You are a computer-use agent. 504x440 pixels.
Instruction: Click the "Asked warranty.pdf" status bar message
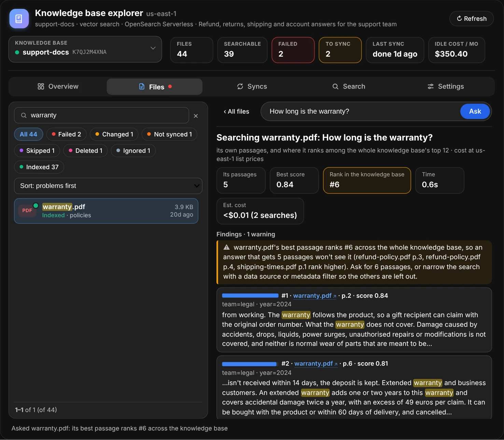(x=120, y=428)
